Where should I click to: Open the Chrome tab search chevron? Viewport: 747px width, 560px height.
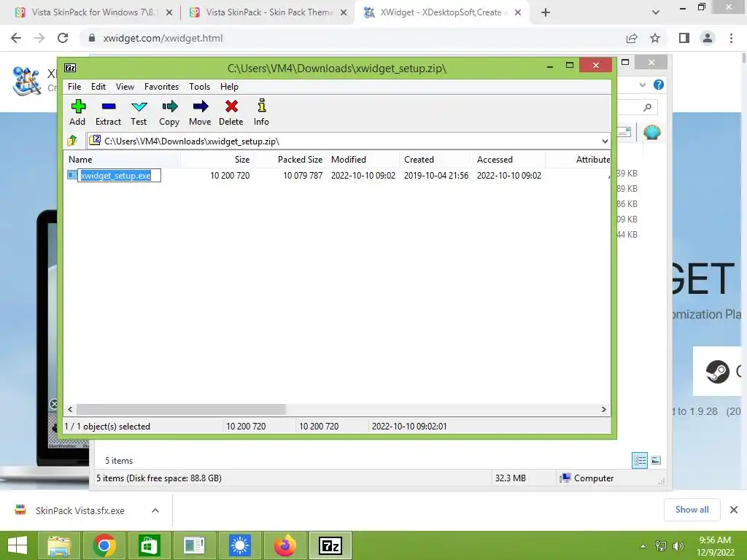656,12
